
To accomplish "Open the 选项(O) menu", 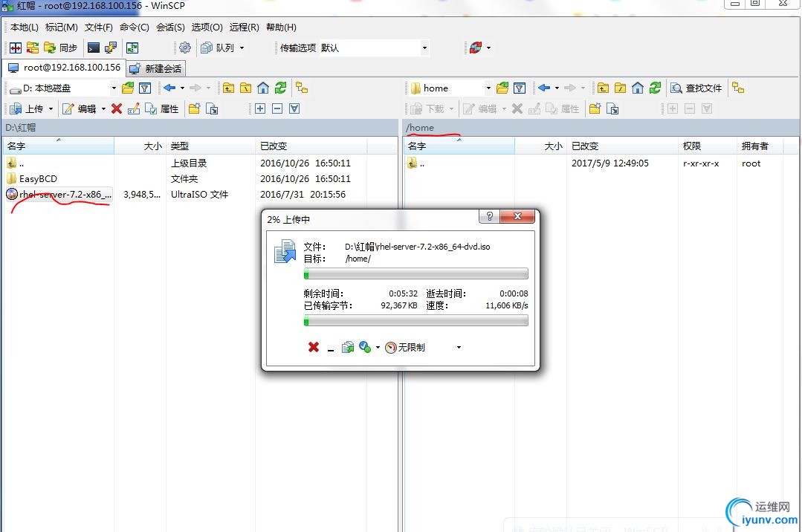I will tap(207, 27).
